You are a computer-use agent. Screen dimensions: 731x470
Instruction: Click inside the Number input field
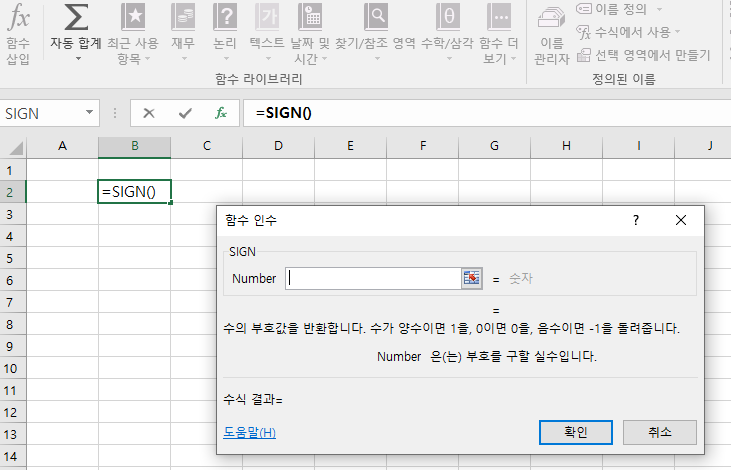pos(372,279)
